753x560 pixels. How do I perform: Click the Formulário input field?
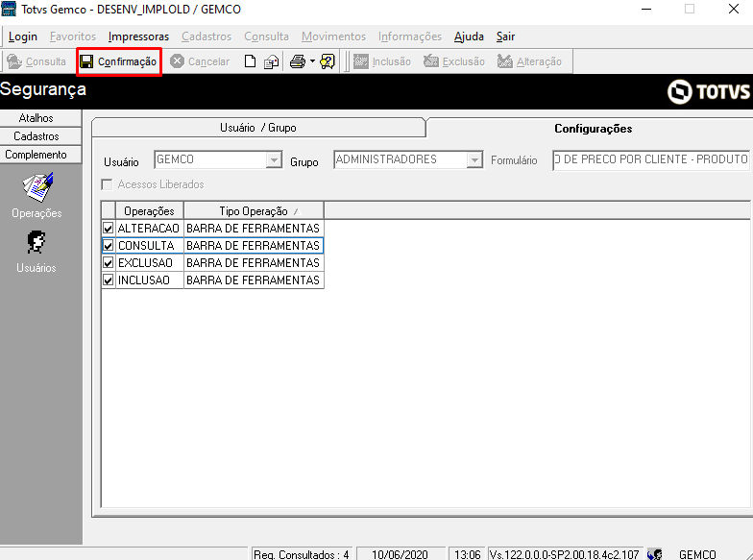(x=651, y=159)
